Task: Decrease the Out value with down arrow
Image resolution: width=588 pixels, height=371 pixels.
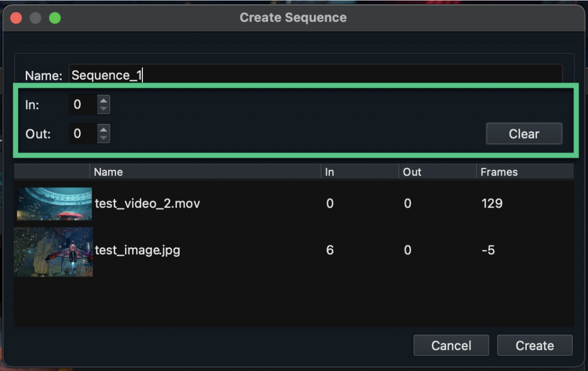Action: point(104,138)
